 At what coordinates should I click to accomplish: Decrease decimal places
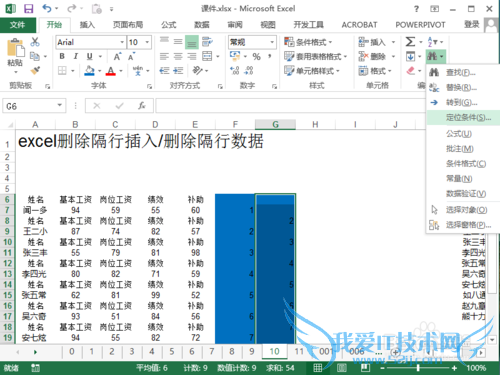(249, 71)
